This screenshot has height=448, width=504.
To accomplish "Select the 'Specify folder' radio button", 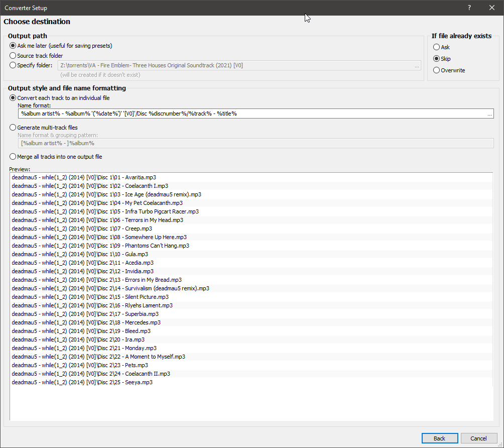I will coord(13,65).
